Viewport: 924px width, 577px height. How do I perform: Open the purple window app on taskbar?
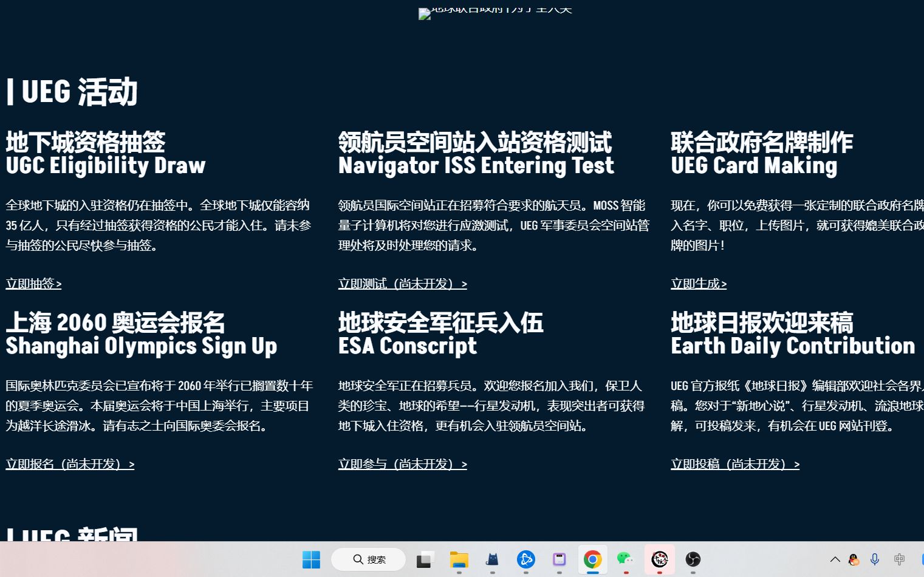click(x=559, y=559)
